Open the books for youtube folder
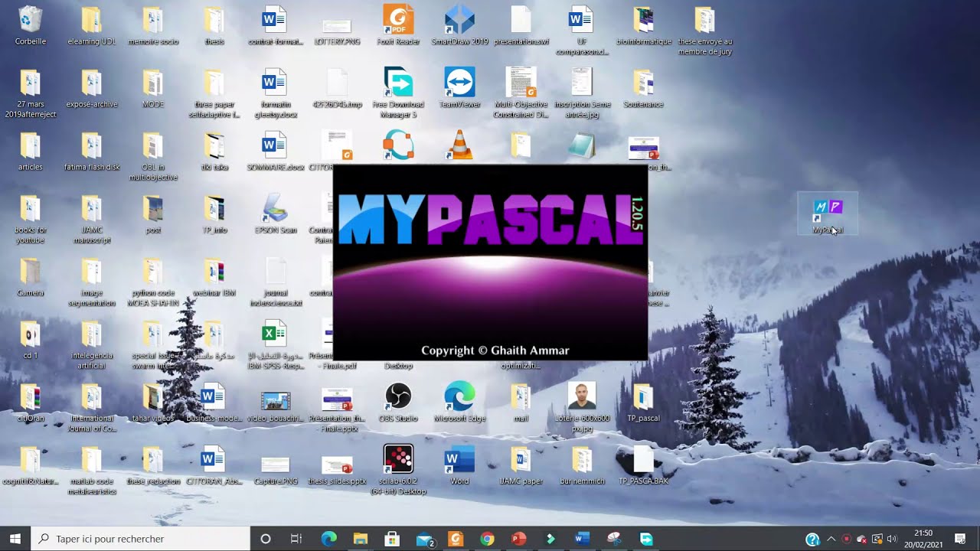 pyautogui.click(x=31, y=218)
